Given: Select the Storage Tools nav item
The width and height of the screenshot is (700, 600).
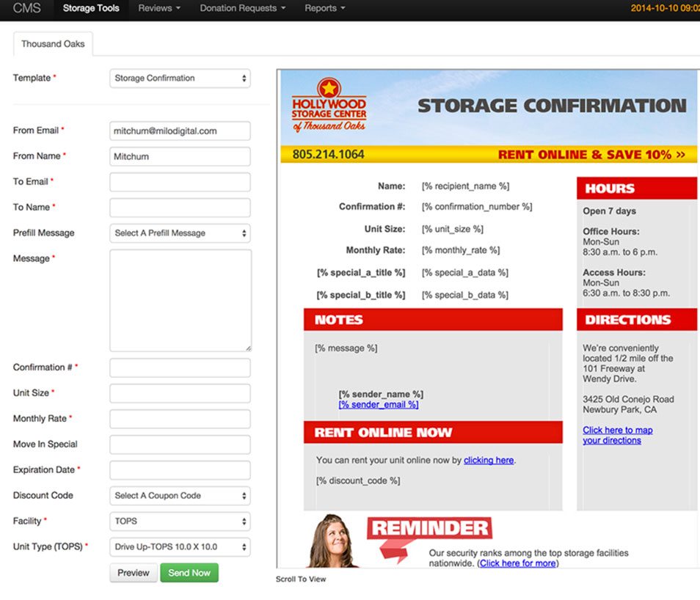Looking at the screenshot, I should coord(91,9).
